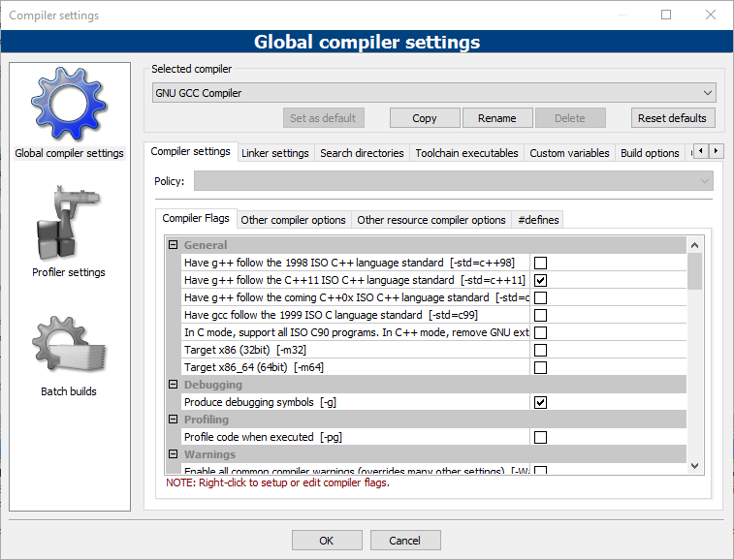Open the Custom variables tab
The height and width of the screenshot is (560, 734).
point(569,153)
